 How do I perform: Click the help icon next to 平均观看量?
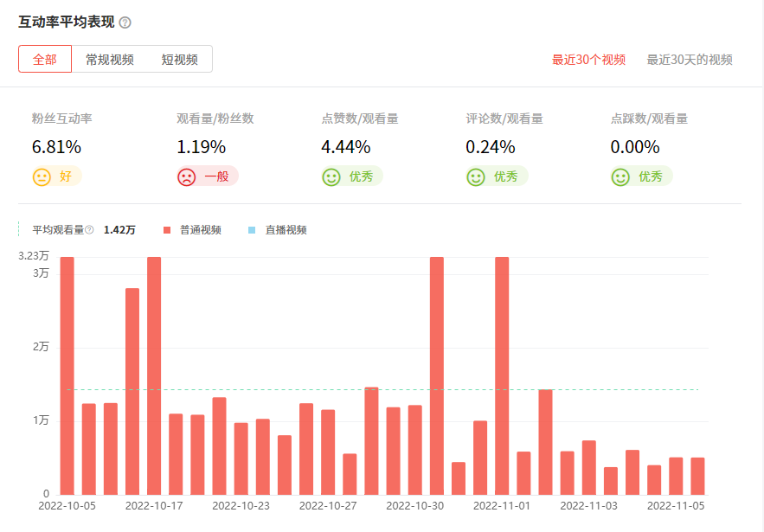pyautogui.click(x=89, y=230)
